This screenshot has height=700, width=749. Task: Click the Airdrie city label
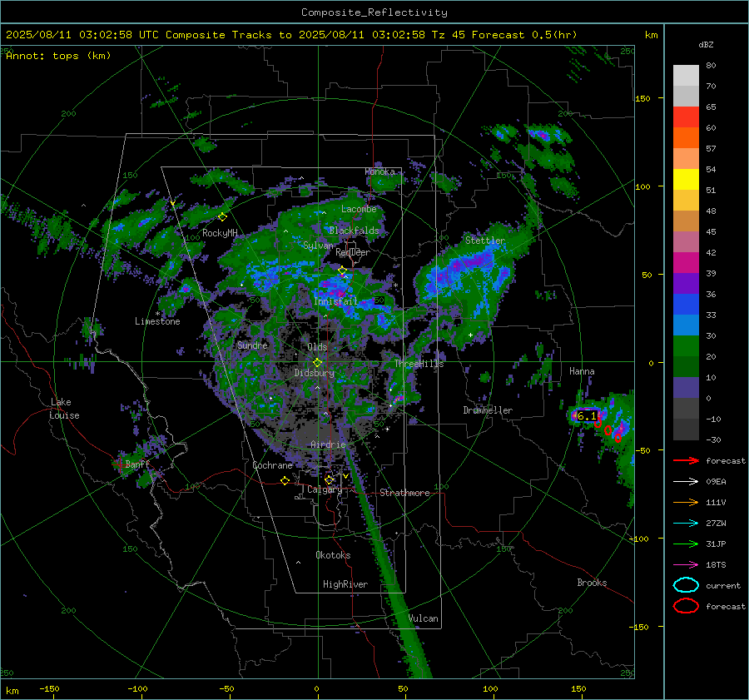328,444
